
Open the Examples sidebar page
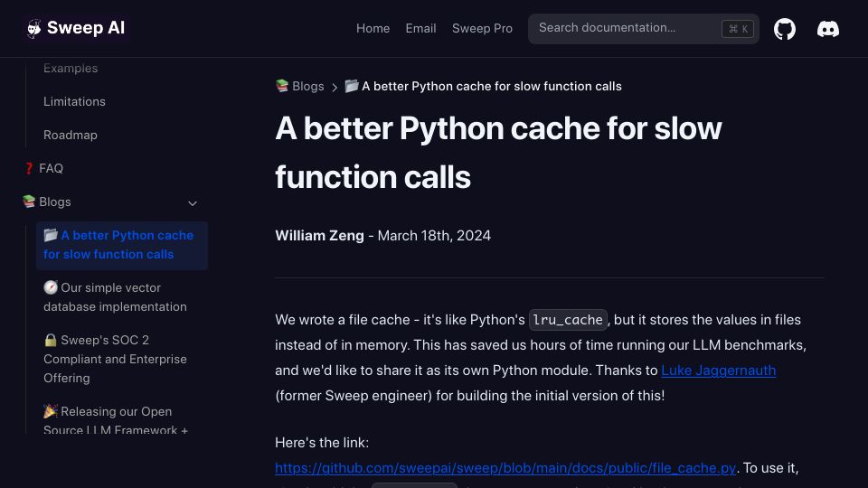[71, 68]
